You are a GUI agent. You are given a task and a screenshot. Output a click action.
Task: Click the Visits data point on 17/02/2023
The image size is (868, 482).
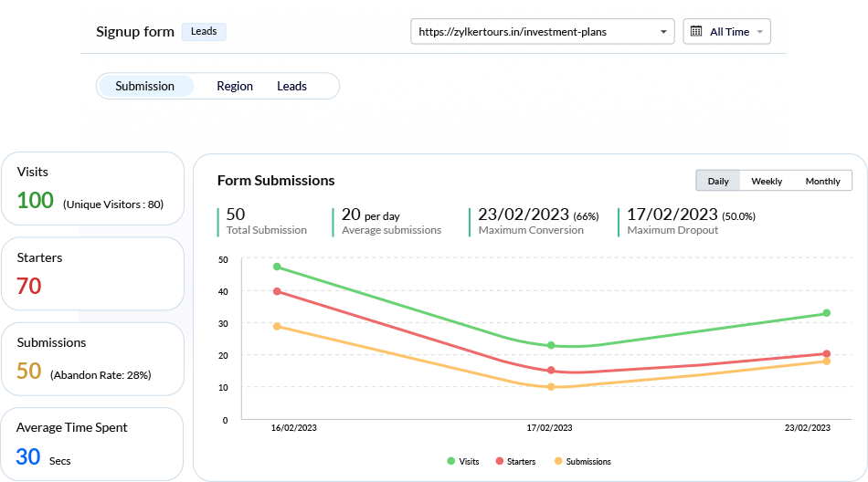(551, 345)
